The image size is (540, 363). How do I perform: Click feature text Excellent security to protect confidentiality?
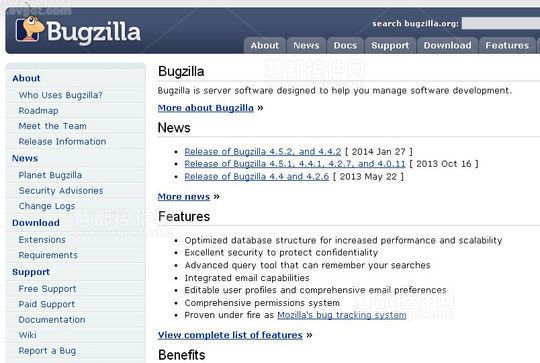[x=281, y=253]
